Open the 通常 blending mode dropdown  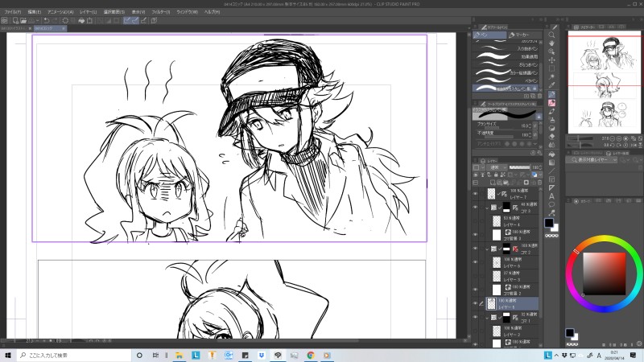coord(497,167)
